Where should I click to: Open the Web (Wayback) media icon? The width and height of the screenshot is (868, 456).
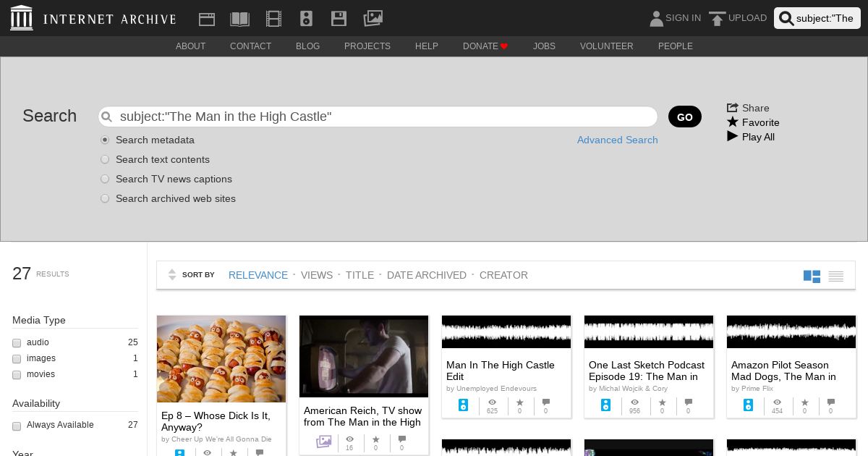click(x=207, y=19)
